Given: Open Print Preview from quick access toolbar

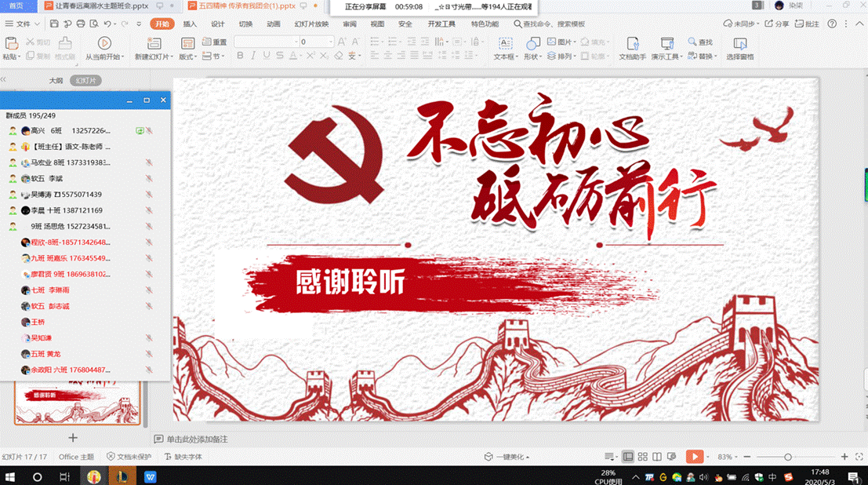Looking at the screenshot, I should (94, 24).
